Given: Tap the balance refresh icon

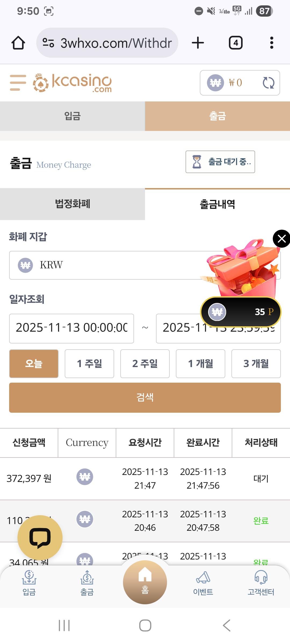Looking at the screenshot, I should click(x=268, y=83).
